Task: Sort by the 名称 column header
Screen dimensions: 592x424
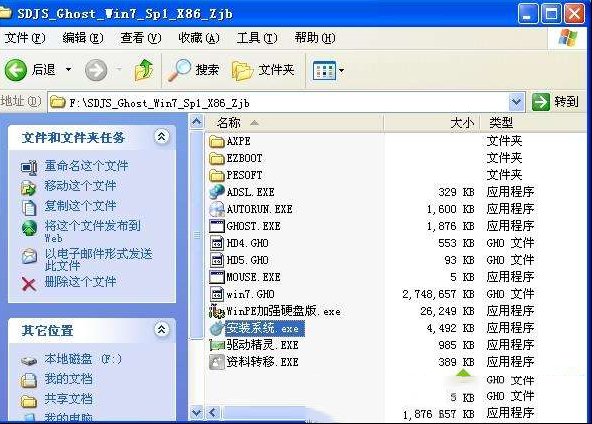Action: tap(294, 123)
